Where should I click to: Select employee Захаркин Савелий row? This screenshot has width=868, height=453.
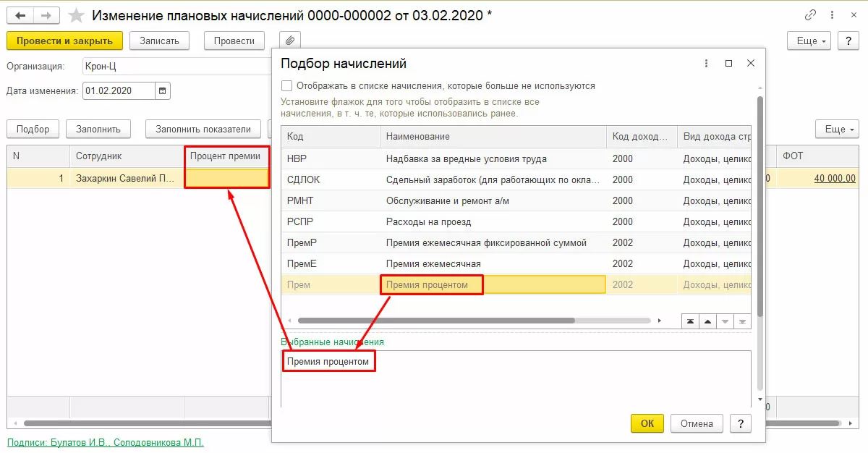click(127, 178)
